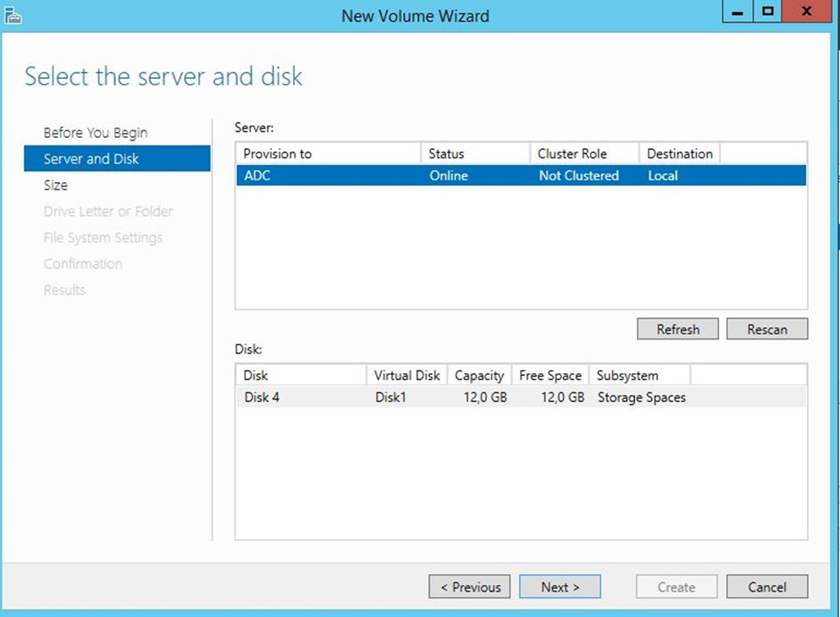Sort disks by Free Space column

[550, 376]
